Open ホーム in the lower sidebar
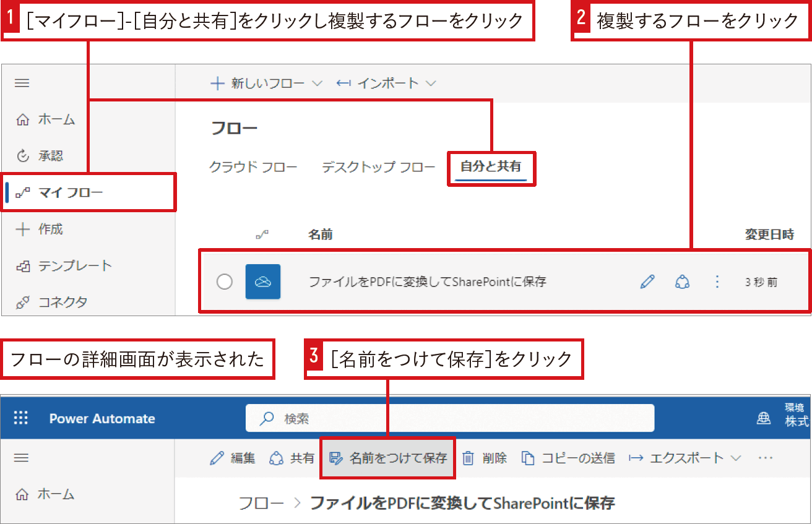The image size is (812, 524). point(46,494)
